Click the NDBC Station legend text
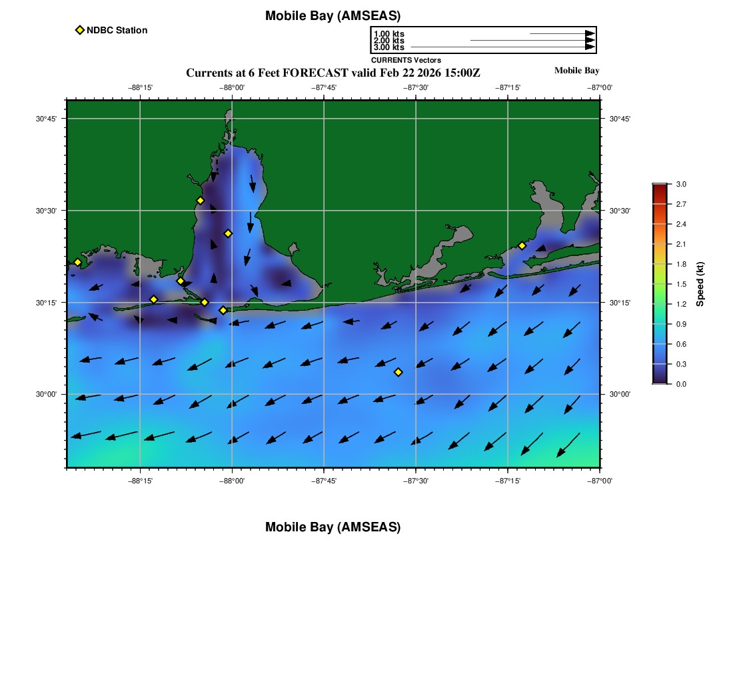Viewport: 733px width, 700px height. 117,30
